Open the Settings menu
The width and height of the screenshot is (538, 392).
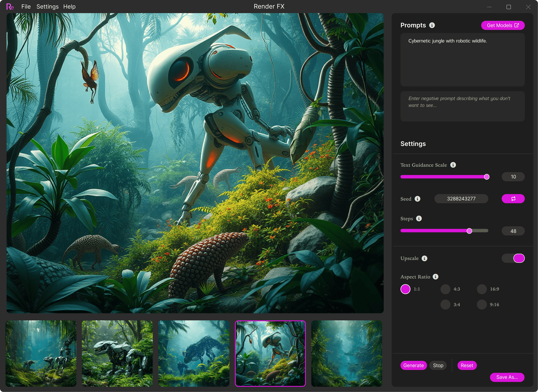pyautogui.click(x=48, y=7)
